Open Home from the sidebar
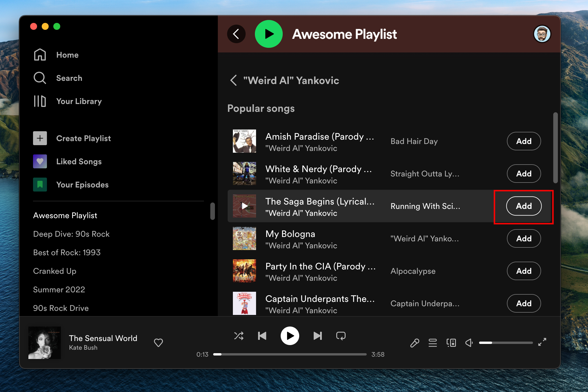Image resolution: width=588 pixels, height=392 pixels. [x=68, y=55]
